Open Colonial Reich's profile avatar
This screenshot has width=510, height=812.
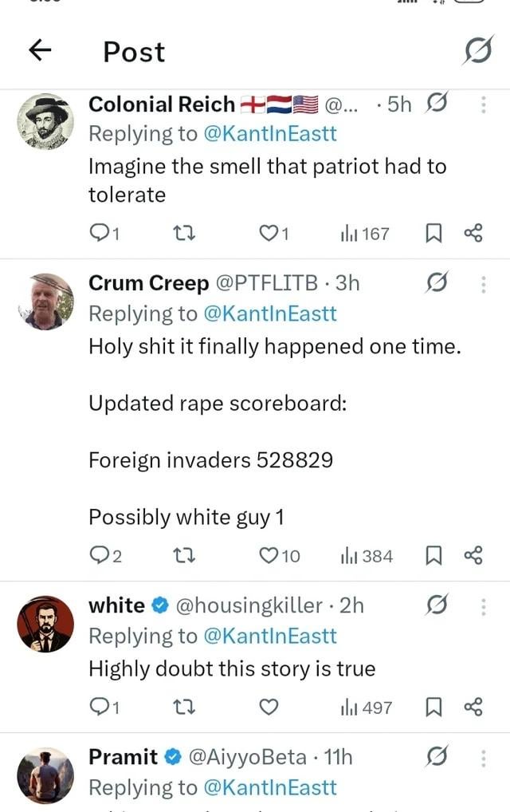coord(45,122)
